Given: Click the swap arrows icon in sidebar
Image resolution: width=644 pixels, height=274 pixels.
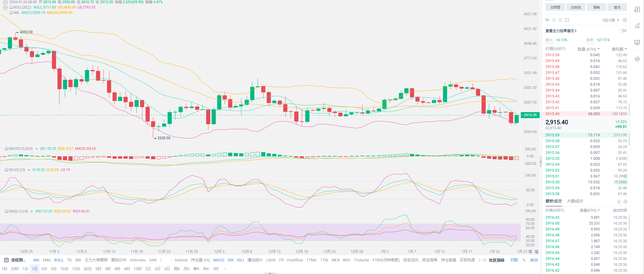Looking at the screenshot, I should pos(637,59).
